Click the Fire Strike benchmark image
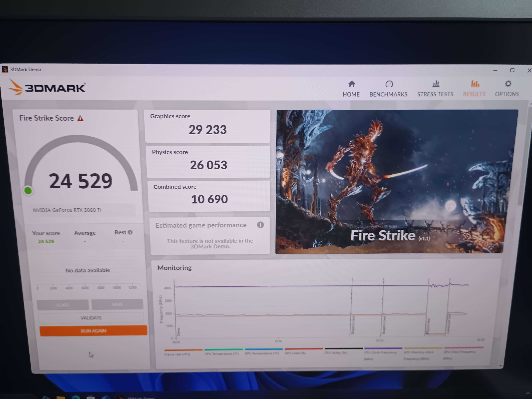Image resolution: width=532 pixels, height=399 pixels. tap(397, 182)
